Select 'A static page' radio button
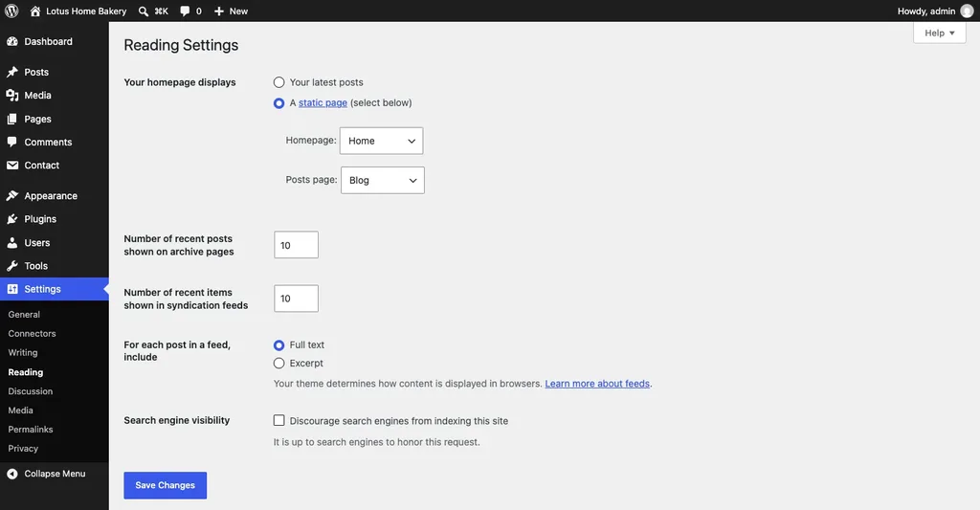Image resolution: width=980 pixels, height=510 pixels. [x=278, y=103]
